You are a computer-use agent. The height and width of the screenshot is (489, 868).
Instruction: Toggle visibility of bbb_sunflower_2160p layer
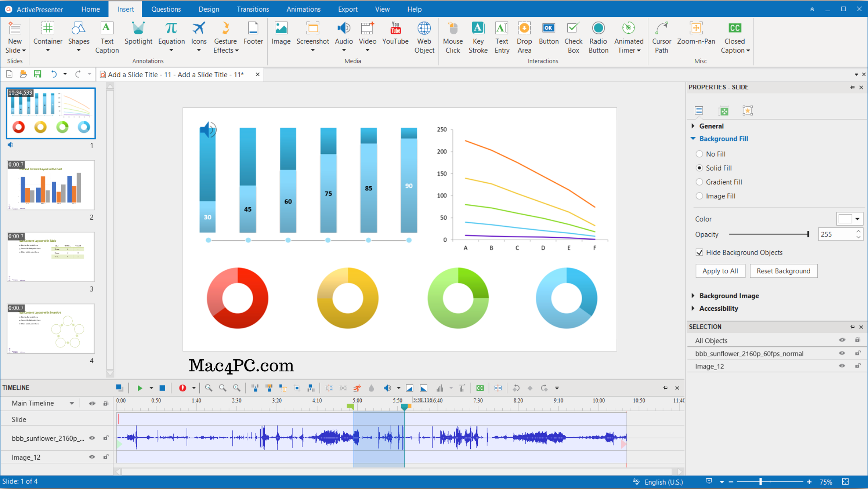[x=92, y=438]
